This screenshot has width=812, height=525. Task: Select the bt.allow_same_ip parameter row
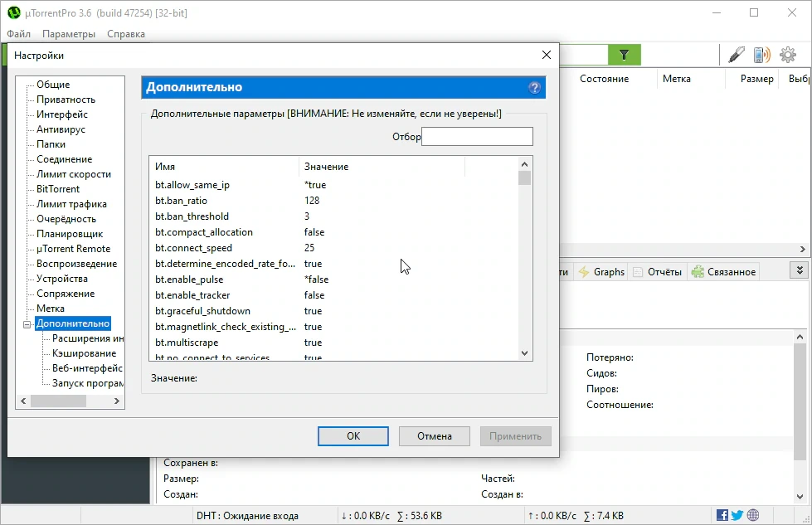333,185
